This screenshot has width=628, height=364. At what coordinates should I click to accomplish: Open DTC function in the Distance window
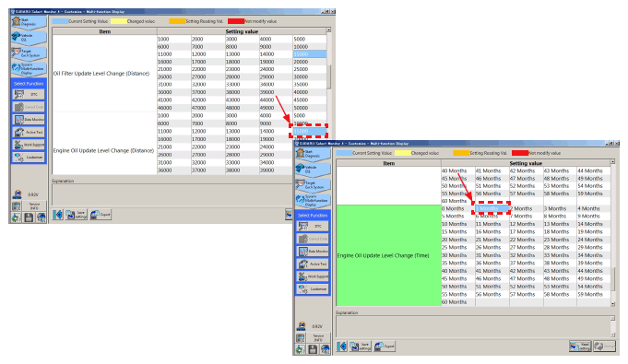pyautogui.click(x=29, y=95)
